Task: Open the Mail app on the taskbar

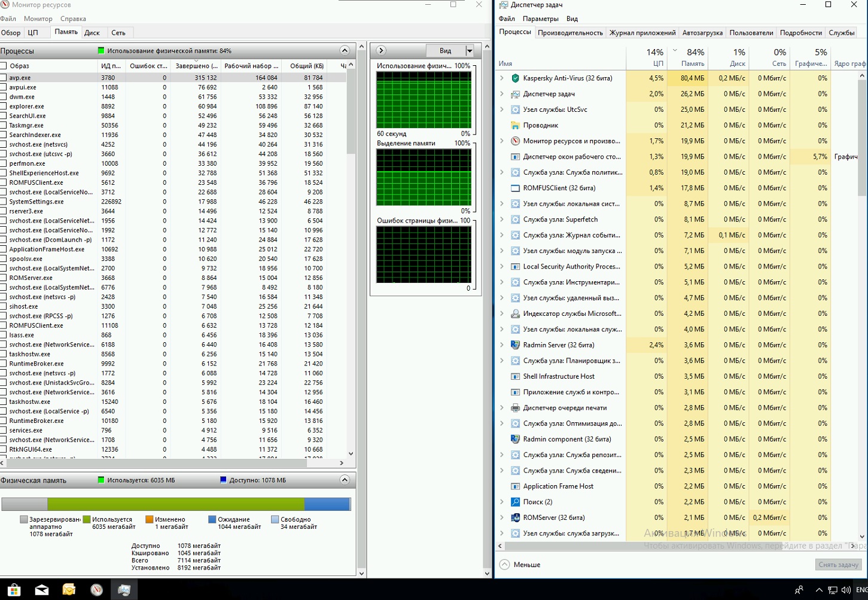Action: tap(42, 589)
